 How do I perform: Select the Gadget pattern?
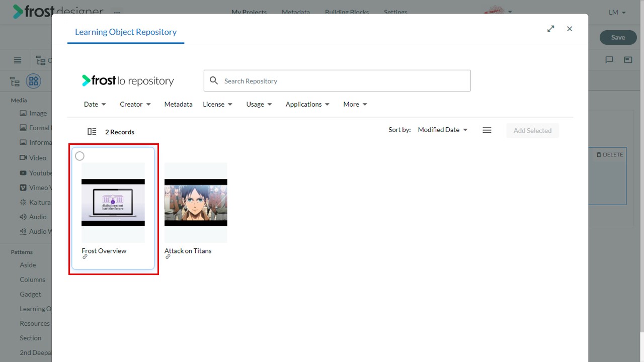point(30,294)
